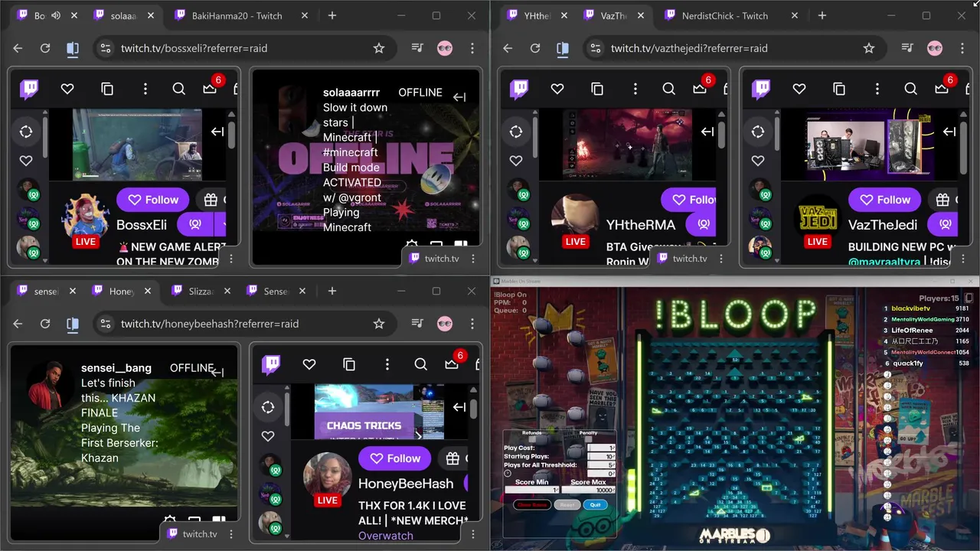This screenshot has width=980, height=551.
Task: Open twitch.tv split pane menu under solaaaarrrr
Action: pos(473,259)
